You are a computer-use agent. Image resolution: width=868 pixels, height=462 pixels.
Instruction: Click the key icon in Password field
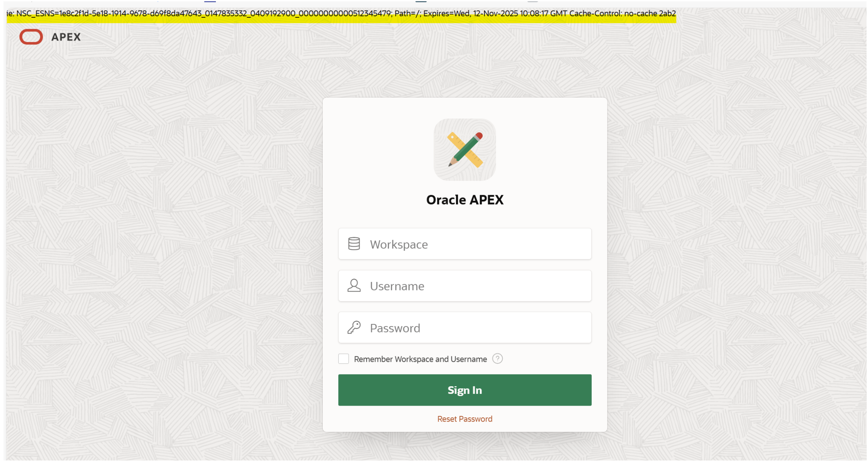point(354,327)
